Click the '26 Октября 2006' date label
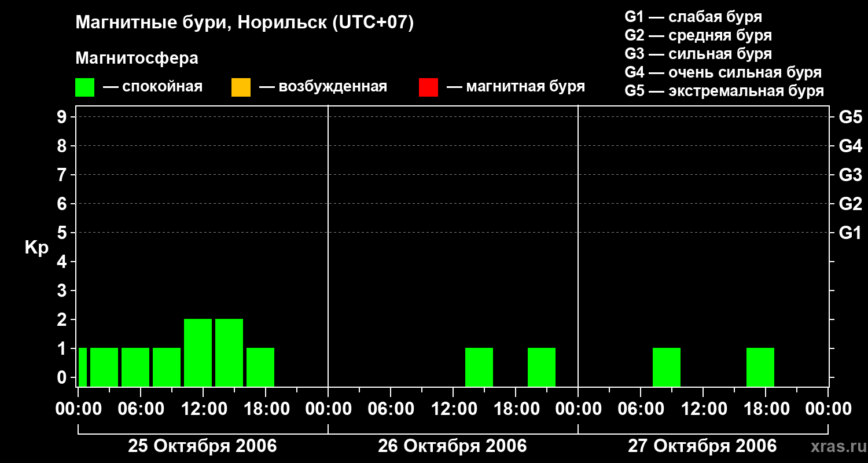 click(x=453, y=446)
